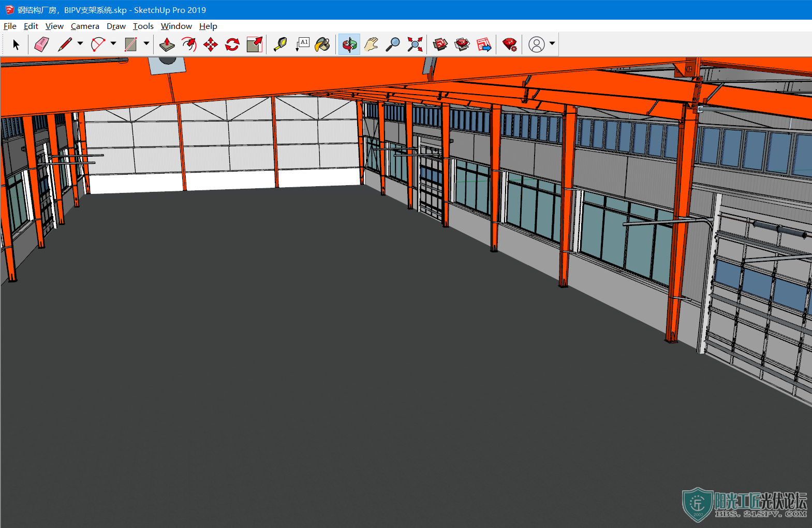Open the File menu

point(10,26)
